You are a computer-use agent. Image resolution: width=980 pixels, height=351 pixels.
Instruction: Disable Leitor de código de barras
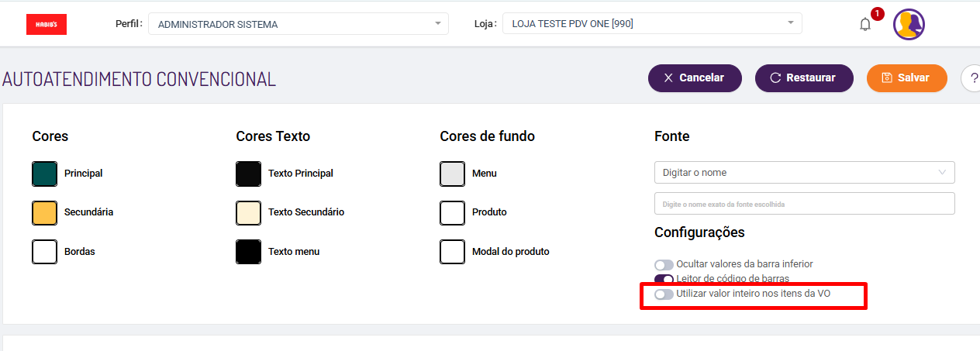coord(664,279)
